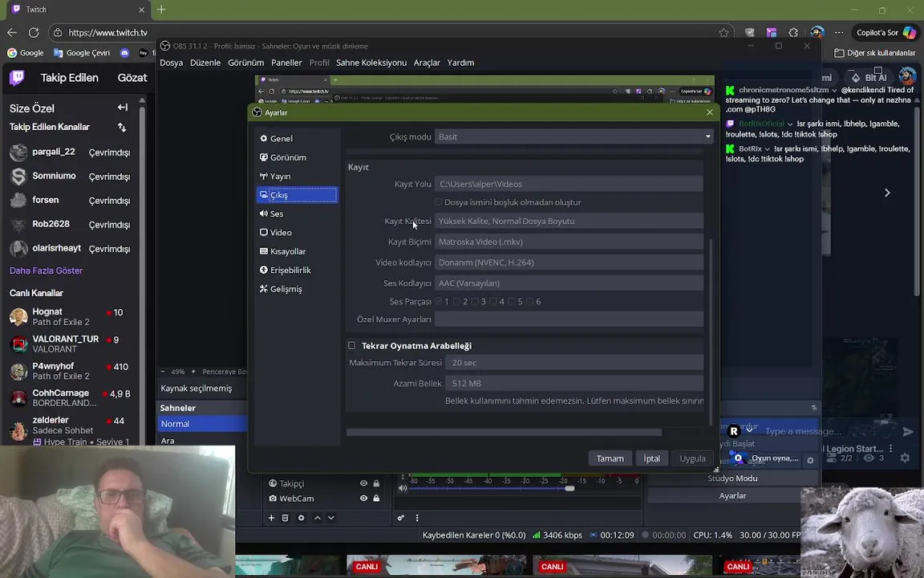This screenshot has height=578, width=924.
Task: Click the Kayıt Yolu path field
Action: (x=569, y=184)
